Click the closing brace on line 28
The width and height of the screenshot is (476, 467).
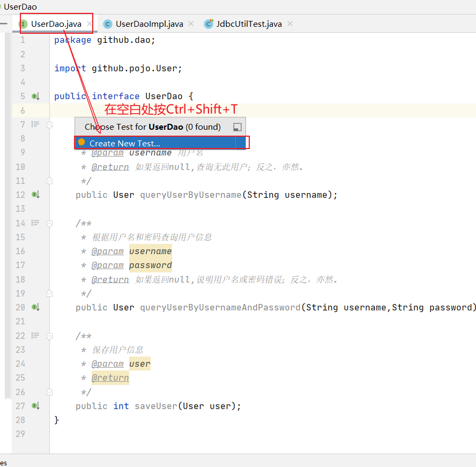point(56,420)
